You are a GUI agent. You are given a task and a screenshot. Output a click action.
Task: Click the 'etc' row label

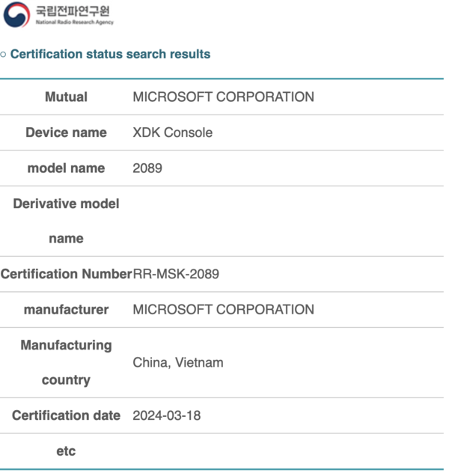click(x=66, y=451)
